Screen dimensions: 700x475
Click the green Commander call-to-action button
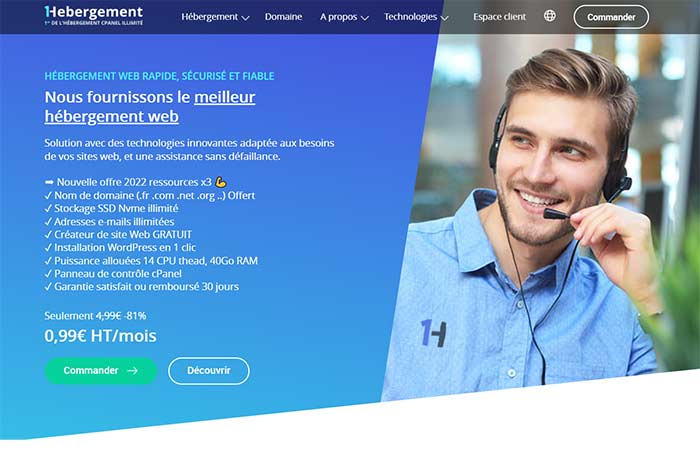101,371
